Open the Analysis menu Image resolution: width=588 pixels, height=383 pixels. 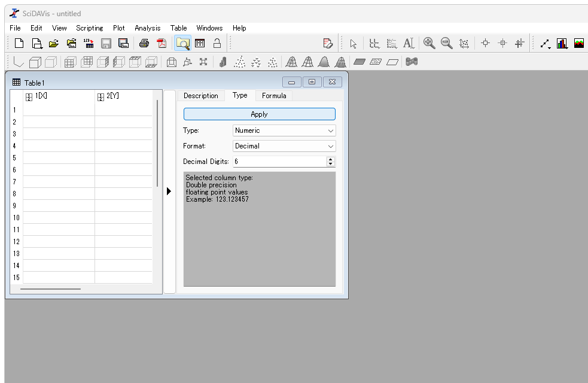147,28
